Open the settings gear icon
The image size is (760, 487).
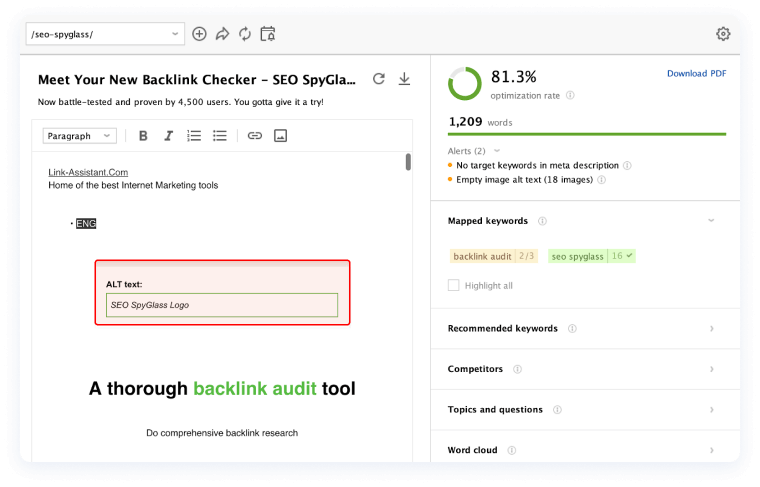click(x=723, y=34)
